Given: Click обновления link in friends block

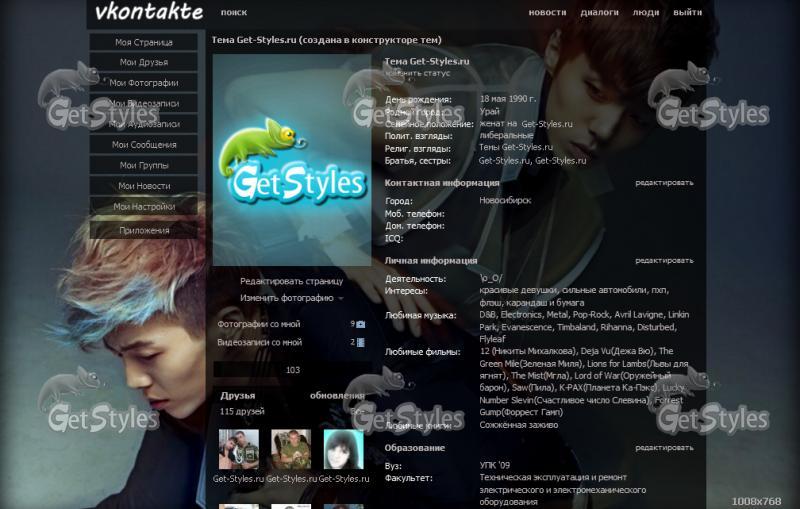Looking at the screenshot, I should click(x=337, y=395).
